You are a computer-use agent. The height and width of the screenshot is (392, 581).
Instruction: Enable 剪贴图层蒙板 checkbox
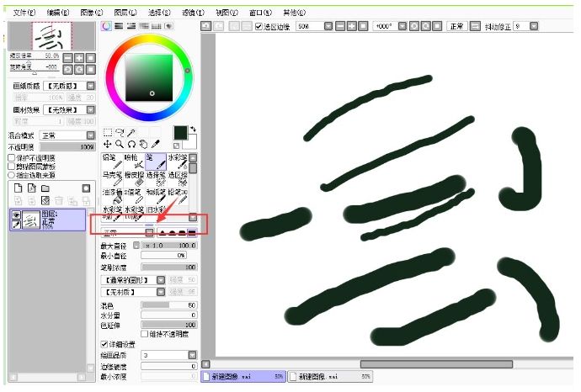tap(12, 167)
